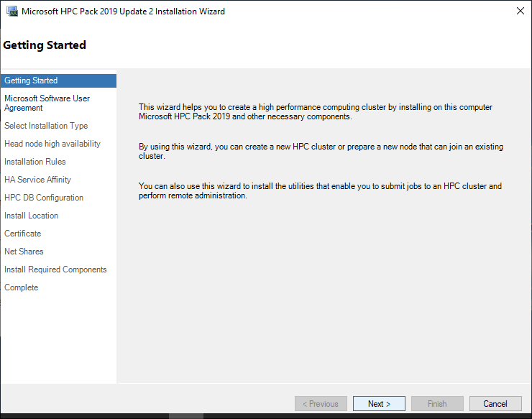This screenshot has height=419, width=532.
Task: Go to Install Location step
Action: [x=31, y=216]
